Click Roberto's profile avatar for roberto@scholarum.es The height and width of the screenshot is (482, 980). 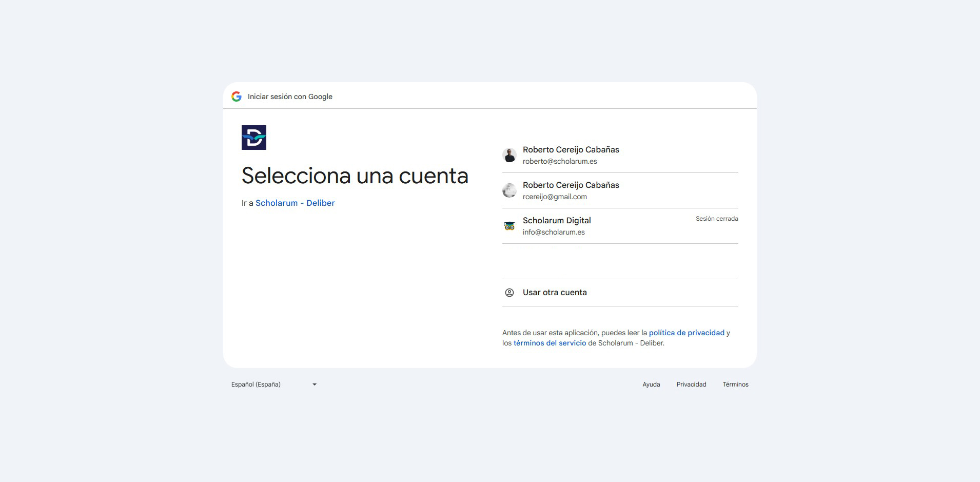pyautogui.click(x=509, y=155)
